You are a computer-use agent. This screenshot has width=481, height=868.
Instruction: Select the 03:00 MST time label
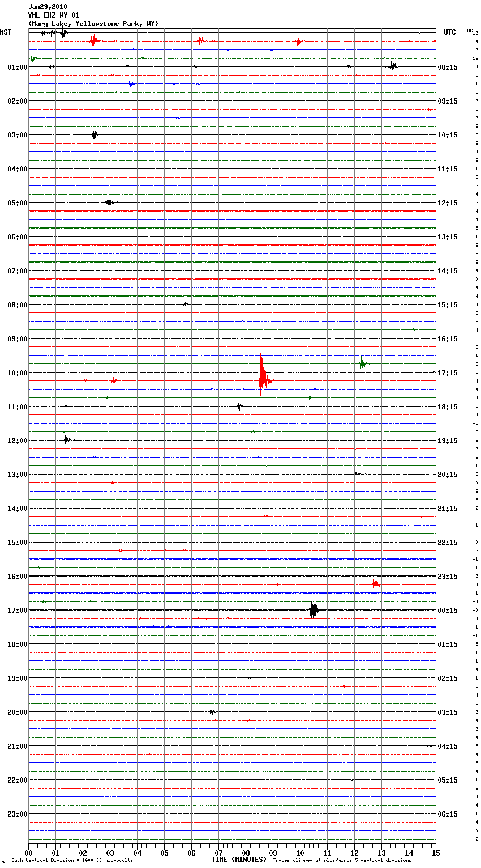coord(18,135)
